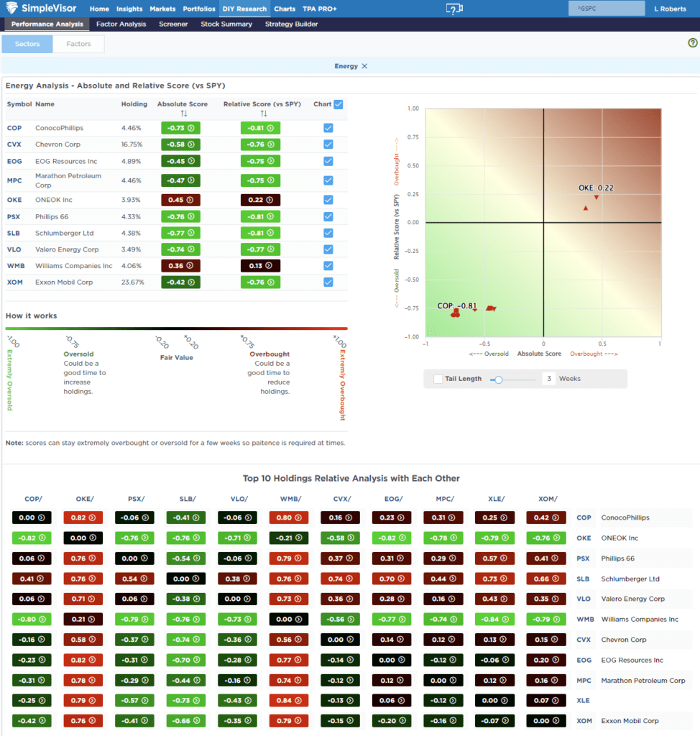Uncheck chart checkbox for Phillips 66

(x=328, y=216)
